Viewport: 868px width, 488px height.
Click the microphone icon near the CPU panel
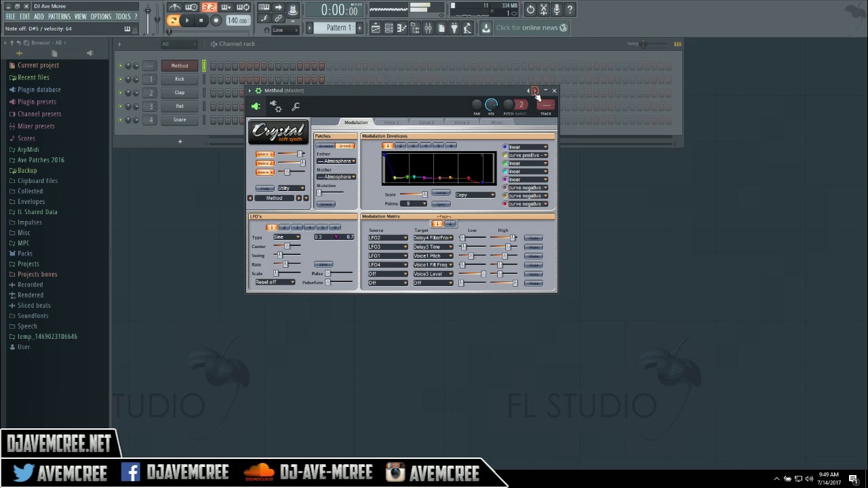point(557,9)
